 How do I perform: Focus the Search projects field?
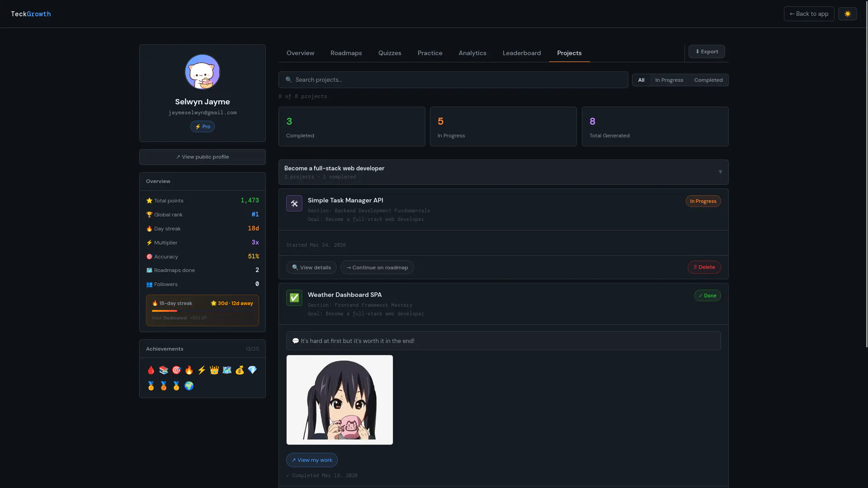point(453,80)
